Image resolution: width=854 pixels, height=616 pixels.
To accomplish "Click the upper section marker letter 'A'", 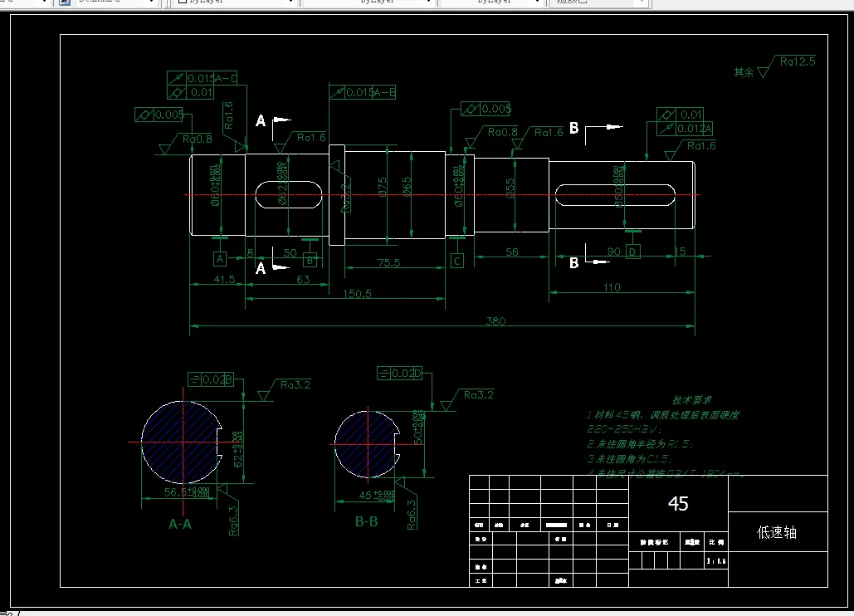I will pyautogui.click(x=261, y=121).
